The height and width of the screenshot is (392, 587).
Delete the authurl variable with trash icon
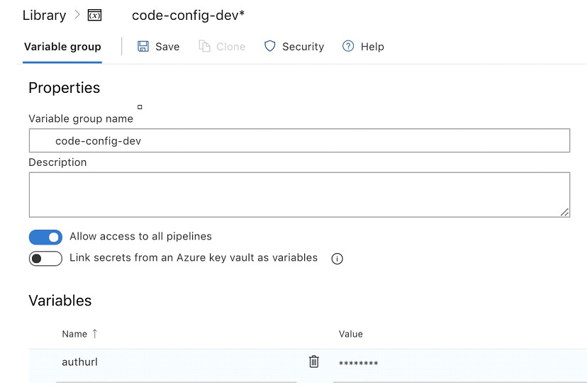tap(314, 362)
